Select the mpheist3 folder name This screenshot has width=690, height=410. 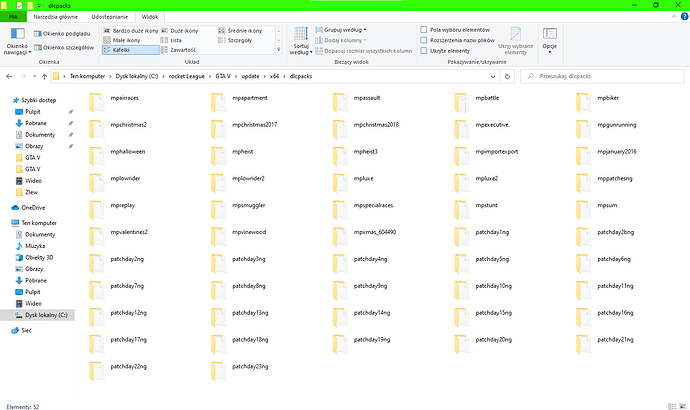[x=366, y=152]
